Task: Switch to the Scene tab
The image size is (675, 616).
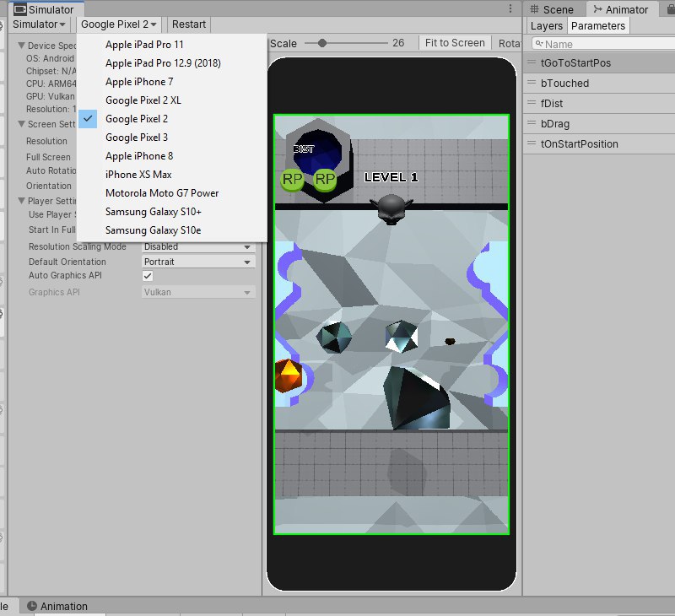Action: click(553, 9)
